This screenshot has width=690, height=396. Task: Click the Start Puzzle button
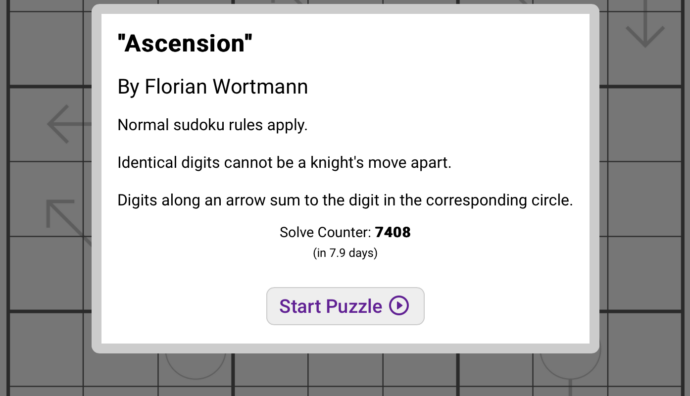click(x=345, y=306)
